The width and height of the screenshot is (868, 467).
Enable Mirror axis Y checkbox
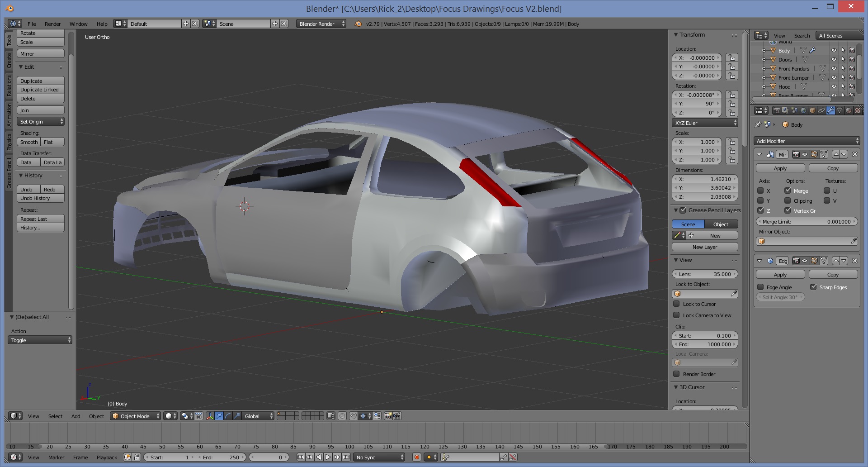760,200
